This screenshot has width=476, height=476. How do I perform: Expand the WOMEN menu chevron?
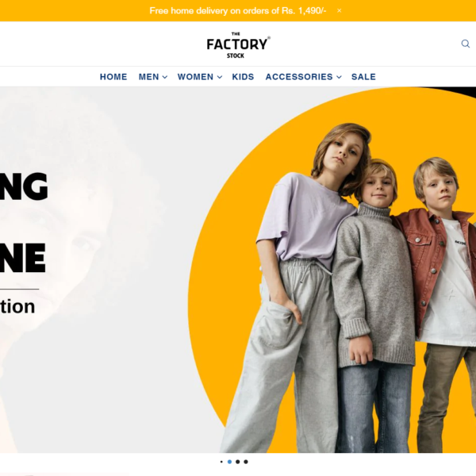pyautogui.click(x=220, y=77)
